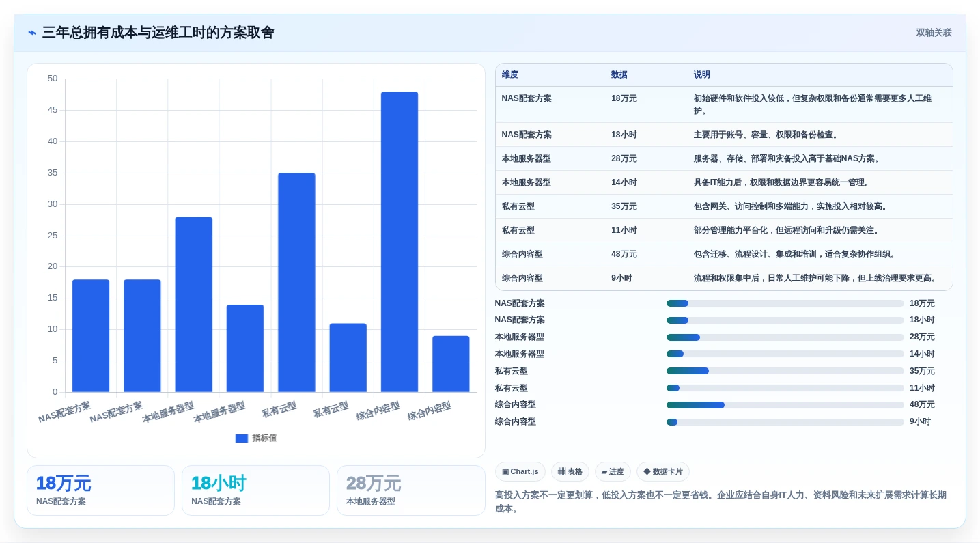Click the title 三年总拥有成本与运维工时的方案取舍
The width and height of the screenshot is (980, 543).
click(x=158, y=33)
